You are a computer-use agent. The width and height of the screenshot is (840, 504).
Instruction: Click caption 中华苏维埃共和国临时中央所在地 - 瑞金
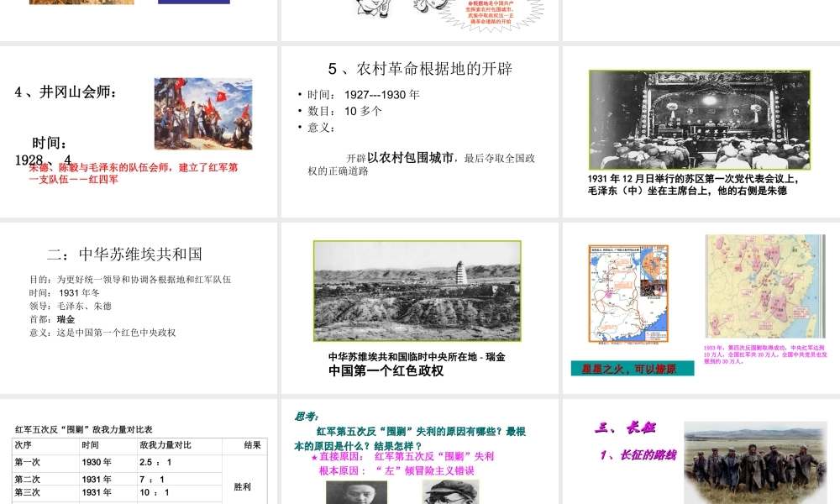click(x=417, y=357)
